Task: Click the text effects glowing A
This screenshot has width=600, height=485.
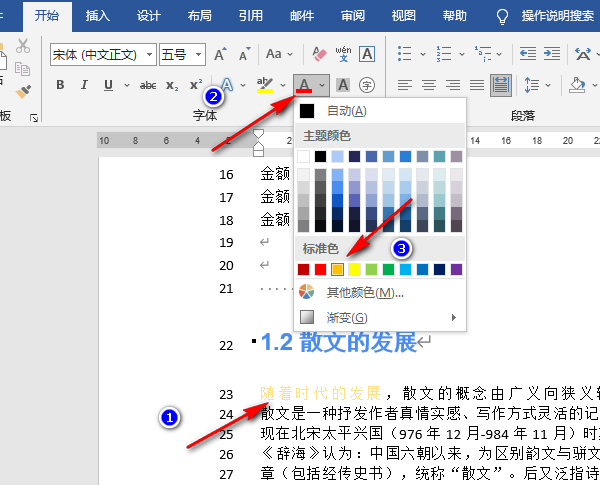Action: coord(227,85)
